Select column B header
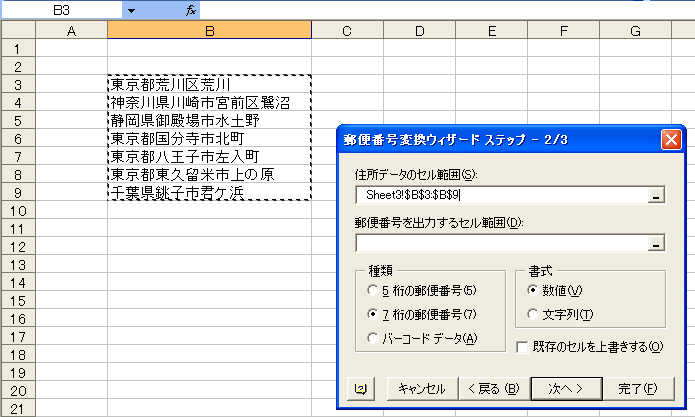The image size is (695, 417). pyautogui.click(x=209, y=31)
